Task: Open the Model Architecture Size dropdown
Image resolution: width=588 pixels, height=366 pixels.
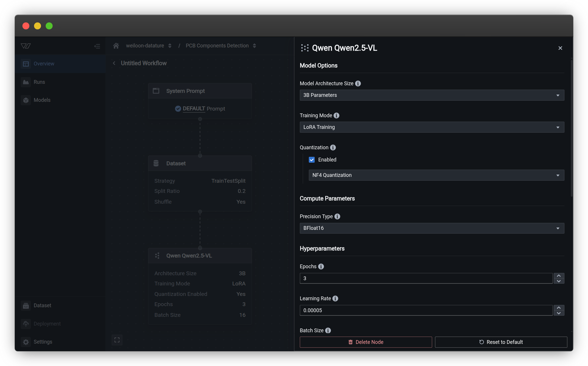Action: pyautogui.click(x=432, y=95)
